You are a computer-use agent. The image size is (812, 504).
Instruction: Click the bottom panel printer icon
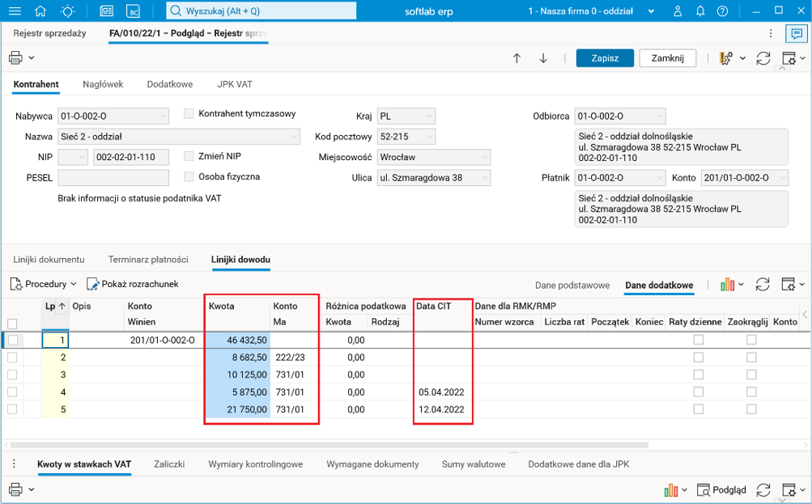click(x=15, y=489)
